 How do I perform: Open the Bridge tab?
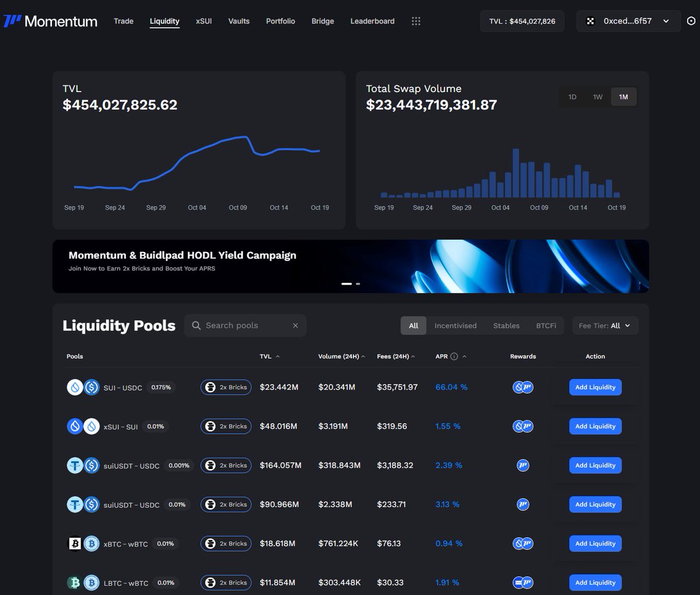pyautogui.click(x=323, y=21)
